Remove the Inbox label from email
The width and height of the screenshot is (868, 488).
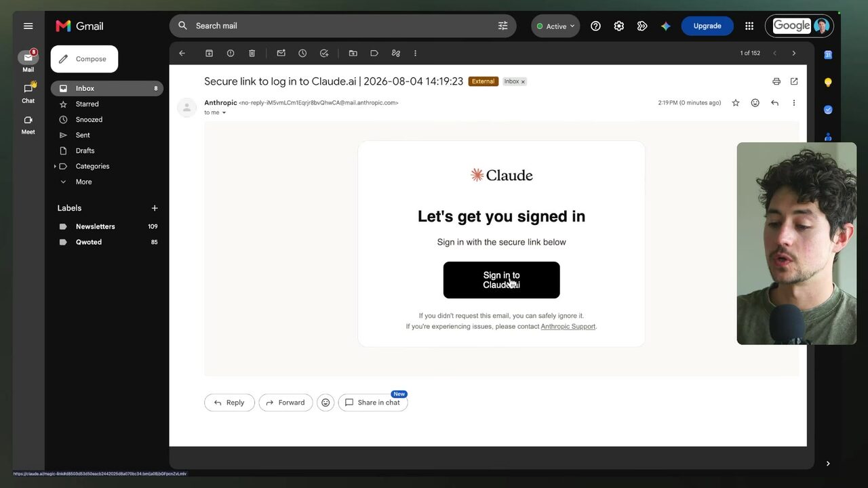click(523, 82)
